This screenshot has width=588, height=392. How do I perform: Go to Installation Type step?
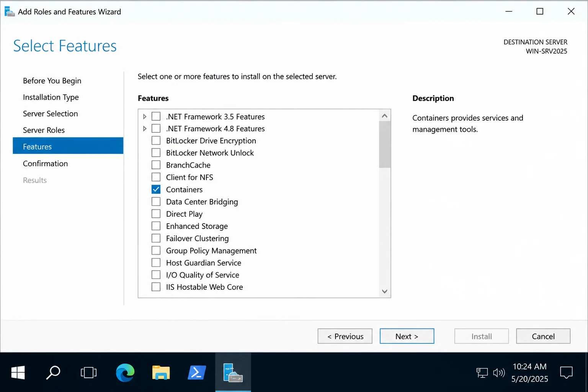click(51, 97)
